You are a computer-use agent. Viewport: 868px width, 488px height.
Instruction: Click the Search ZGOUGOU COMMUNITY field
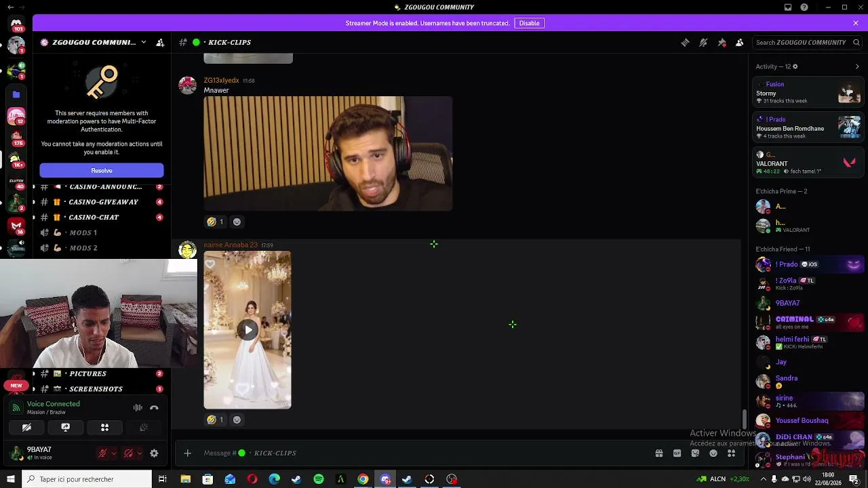pos(808,42)
